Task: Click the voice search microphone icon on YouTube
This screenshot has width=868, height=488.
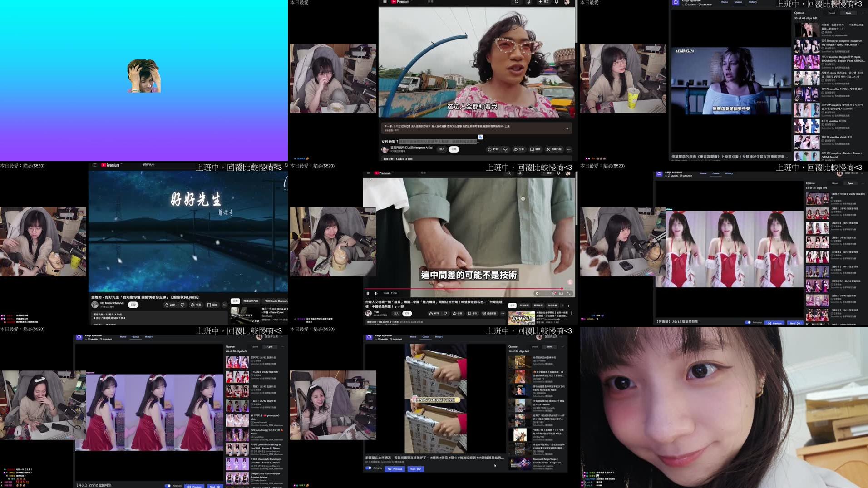Action: point(519,173)
